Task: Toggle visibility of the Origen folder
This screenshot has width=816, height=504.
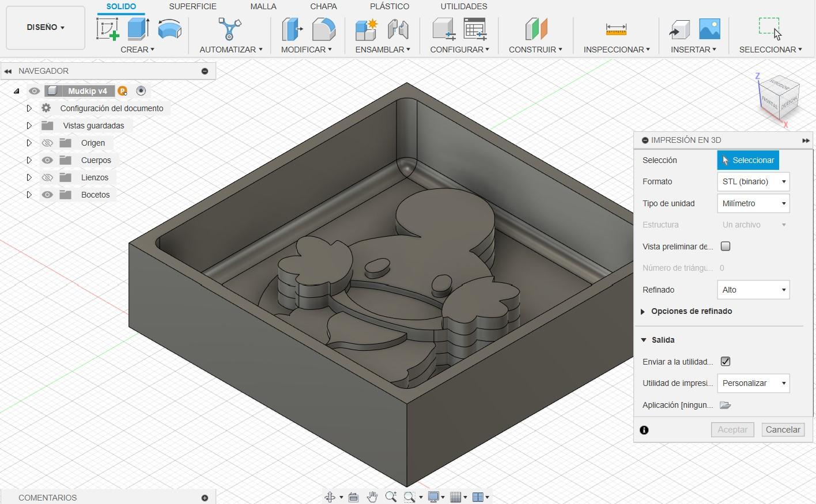Action: point(47,143)
